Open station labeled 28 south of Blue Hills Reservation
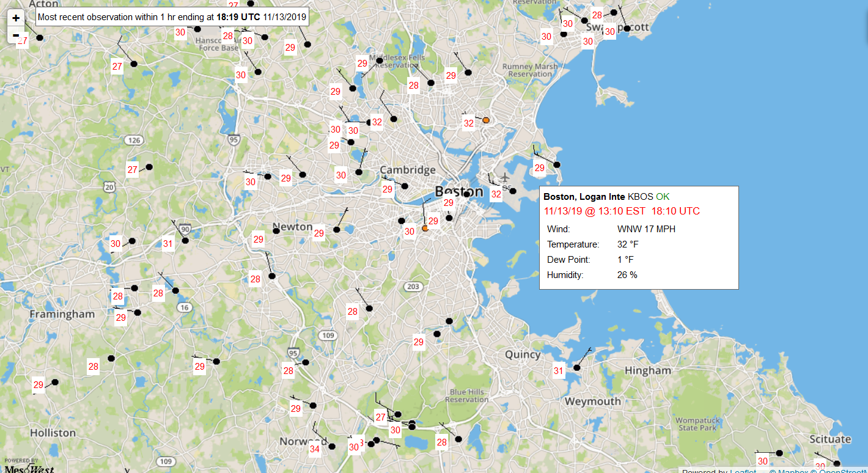Screen dimensions: 868x473 (x=458, y=439)
